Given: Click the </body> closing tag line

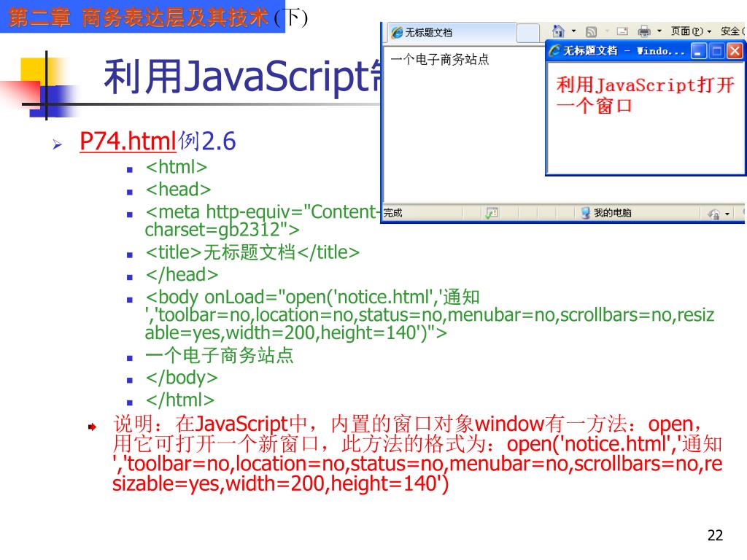Looking at the screenshot, I should coord(182,378).
